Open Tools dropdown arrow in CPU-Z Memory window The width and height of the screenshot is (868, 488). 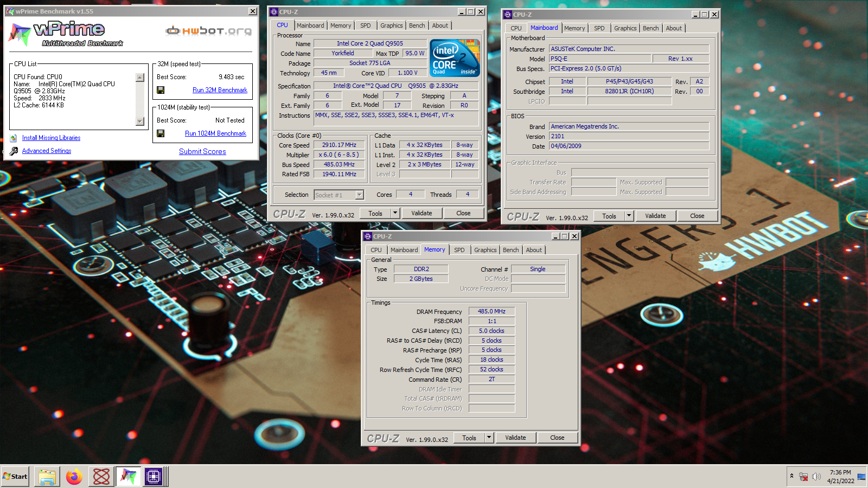coord(489,438)
